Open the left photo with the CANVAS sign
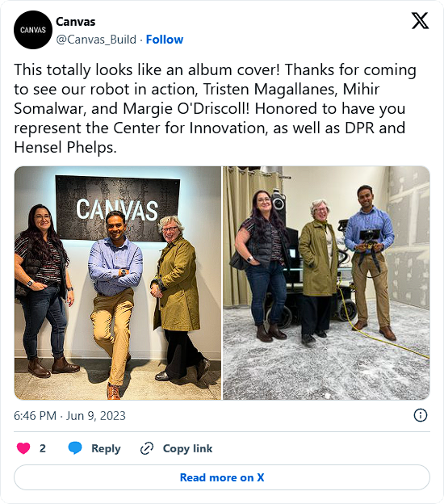 118,283
